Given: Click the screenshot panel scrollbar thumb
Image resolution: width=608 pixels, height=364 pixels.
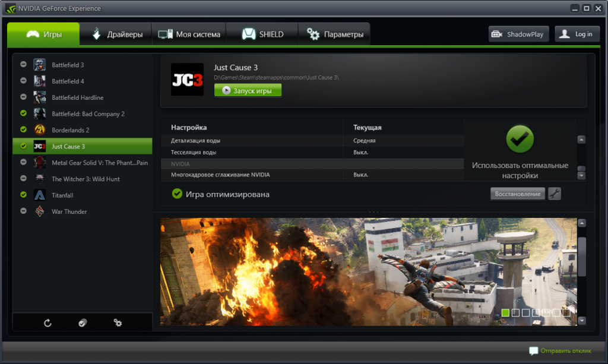Looking at the screenshot, I should [x=582, y=257].
